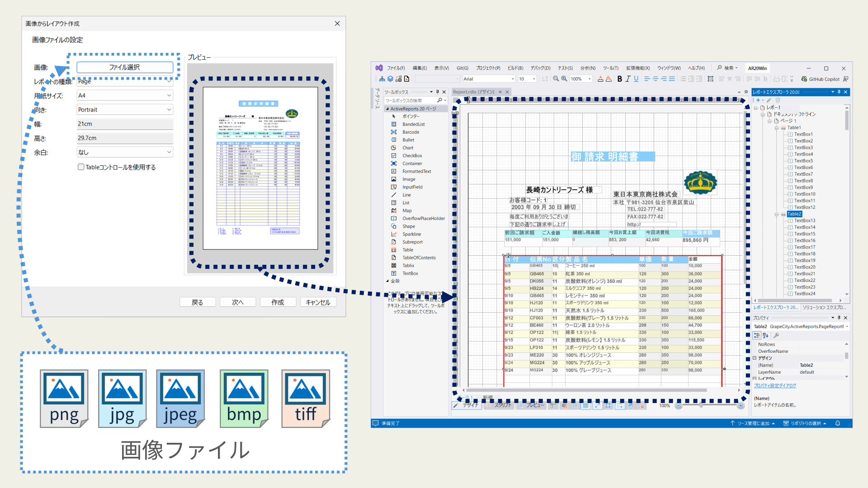Click the underline formatting icon
This screenshot has width=868, height=488.
click(636, 79)
